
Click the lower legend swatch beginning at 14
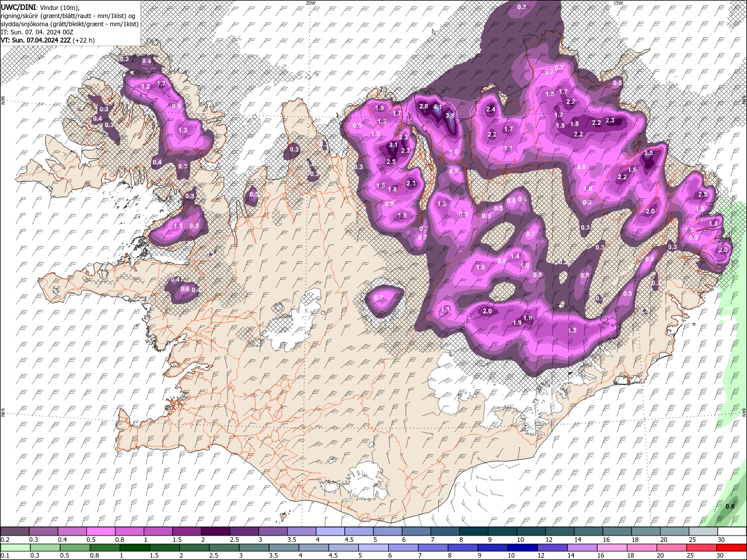pos(581,548)
